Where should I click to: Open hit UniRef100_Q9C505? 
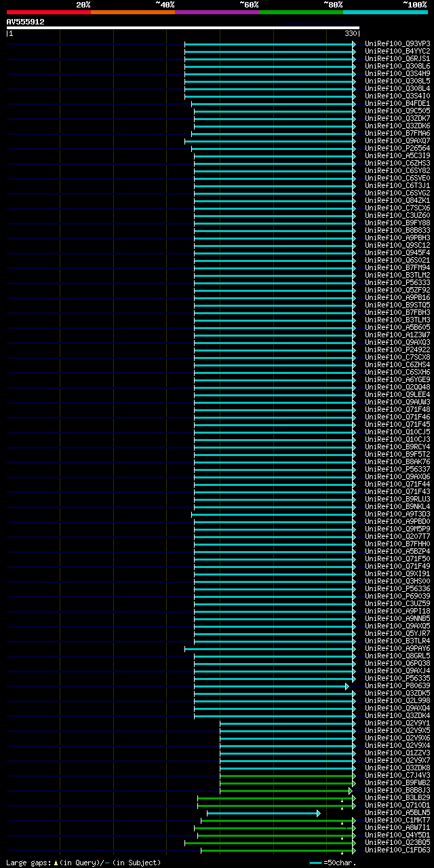pyautogui.click(x=397, y=111)
